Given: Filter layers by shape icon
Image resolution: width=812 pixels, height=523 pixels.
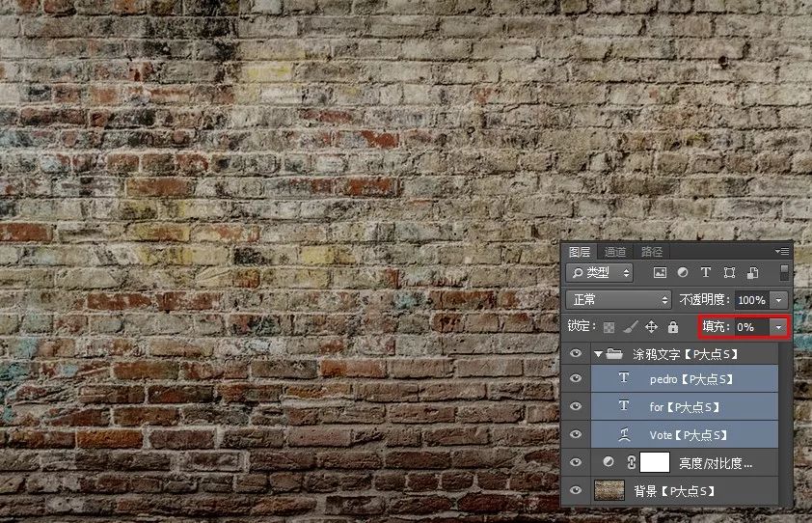Looking at the screenshot, I should coord(729,273).
